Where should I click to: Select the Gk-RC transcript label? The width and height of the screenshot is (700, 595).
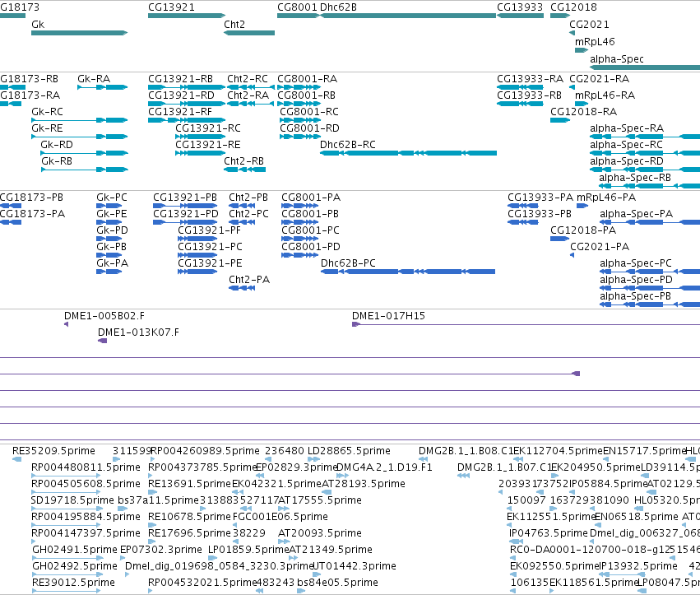pyautogui.click(x=47, y=112)
